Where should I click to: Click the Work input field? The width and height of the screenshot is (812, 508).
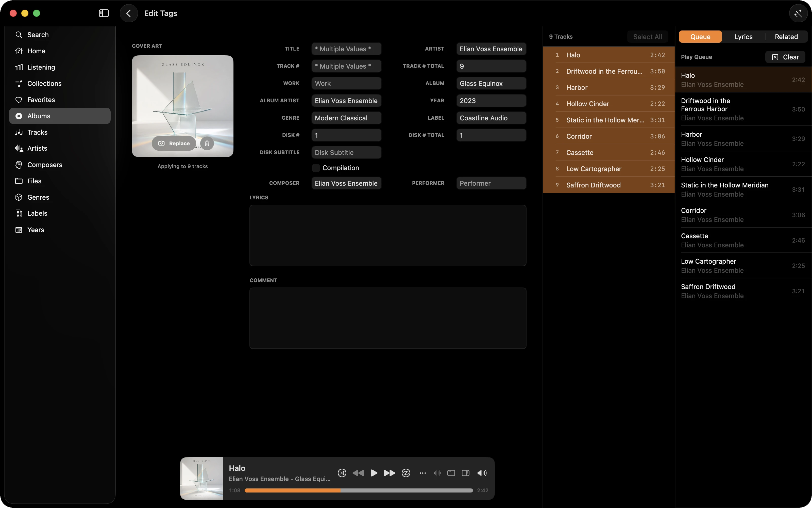[346, 83]
